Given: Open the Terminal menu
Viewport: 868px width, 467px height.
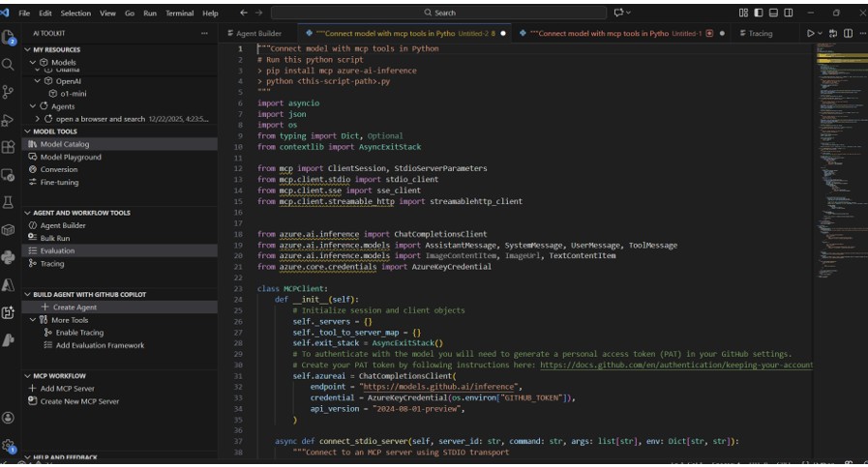Looking at the screenshot, I should click(x=179, y=14).
